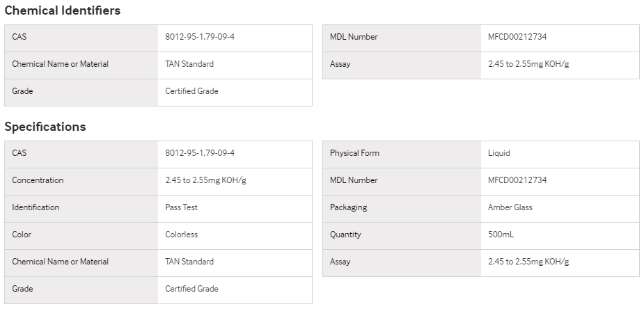Click CAS number in Specifications table
This screenshot has height=309, width=644.
[x=200, y=153]
